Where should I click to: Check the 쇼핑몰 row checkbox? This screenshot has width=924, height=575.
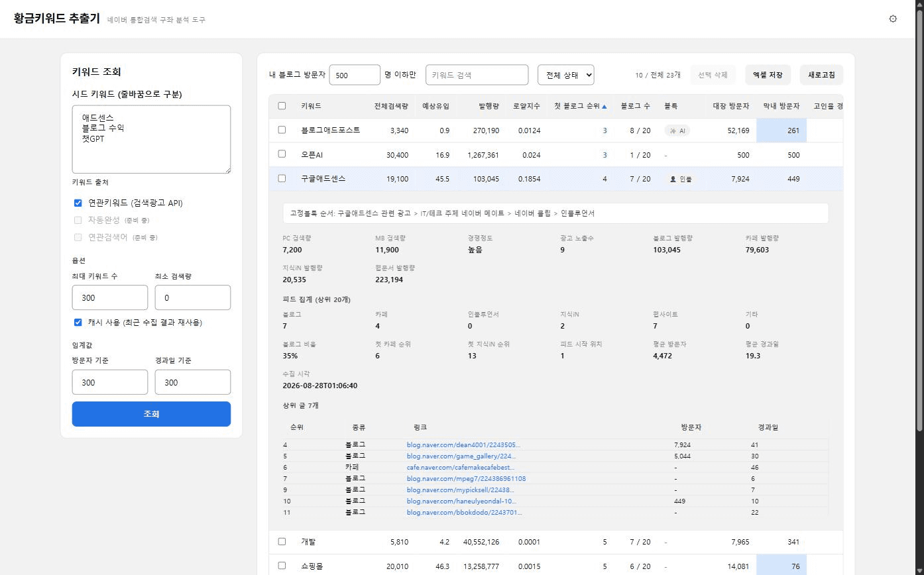(282, 566)
